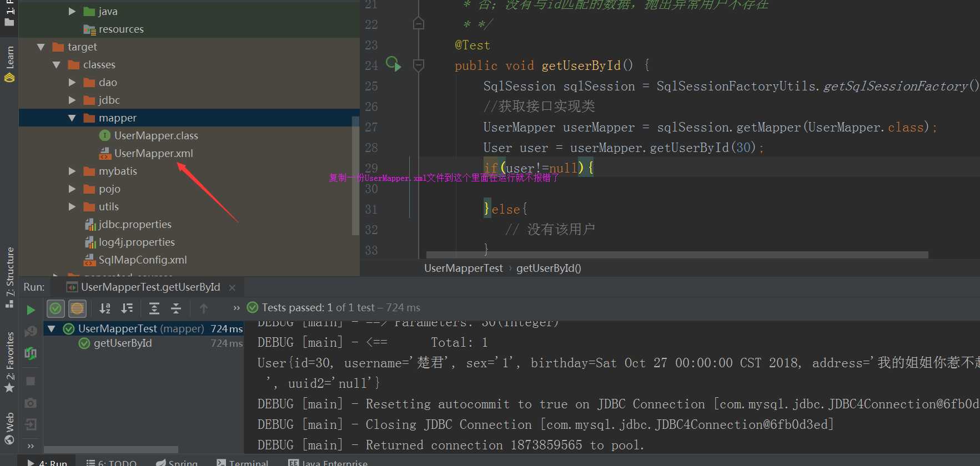Select the target folder icon
This screenshot has width=980, height=466.
(58, 47)
